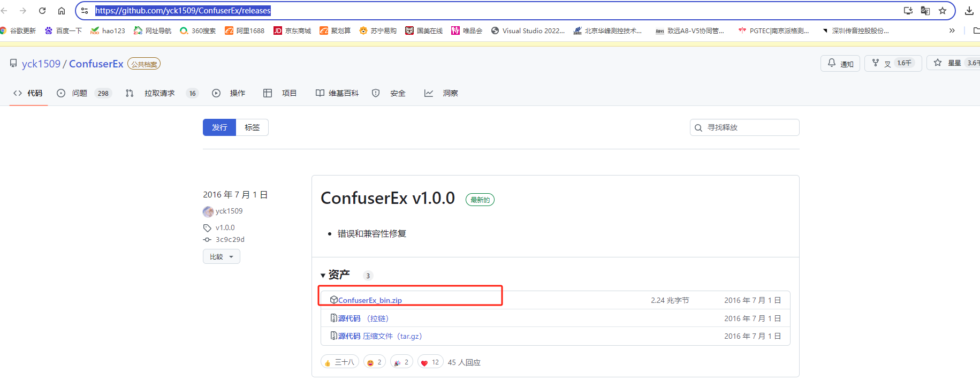Click the browser forward arrow
This screenshot has height=388, width=980.
[x=23, y=11]
